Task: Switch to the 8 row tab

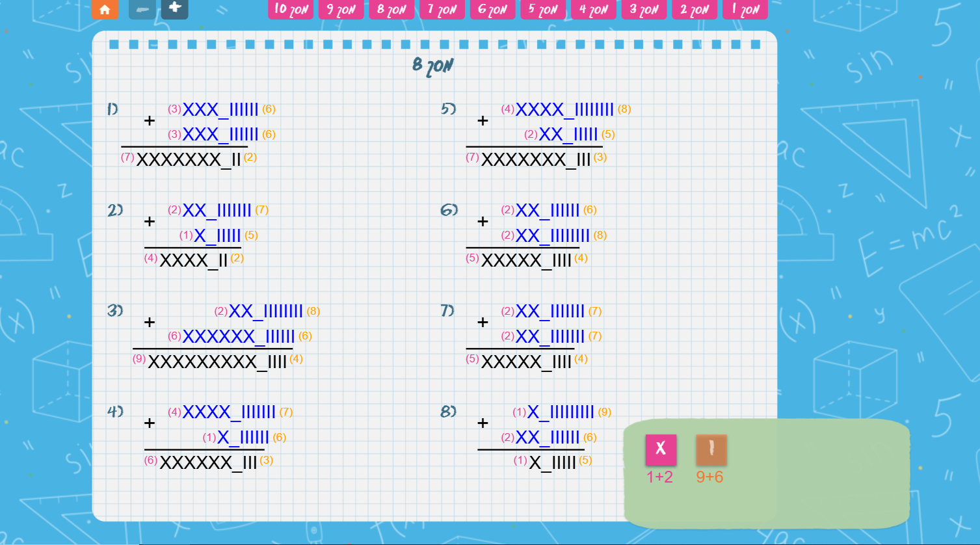Action: [391, 9]
